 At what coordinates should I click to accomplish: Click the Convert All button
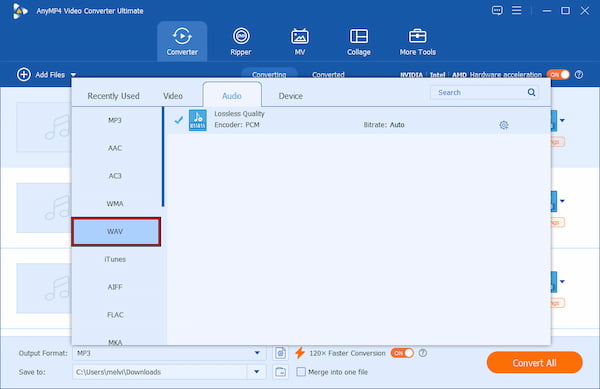534,363
